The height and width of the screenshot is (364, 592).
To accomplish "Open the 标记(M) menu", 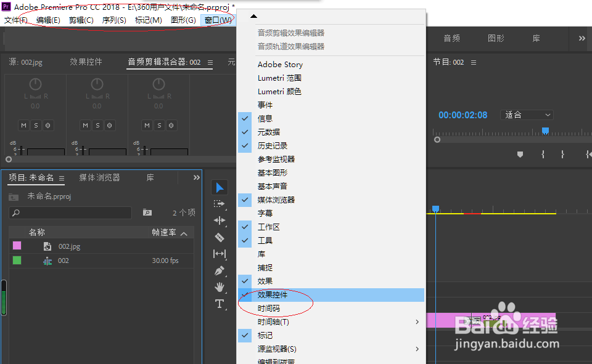I will pos(148,20).
